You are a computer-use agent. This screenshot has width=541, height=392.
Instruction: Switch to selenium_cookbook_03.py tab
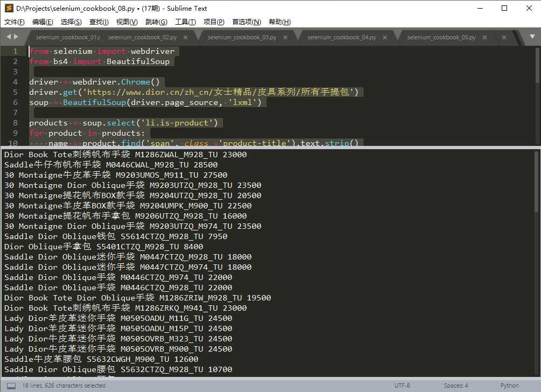pos(242,37)
